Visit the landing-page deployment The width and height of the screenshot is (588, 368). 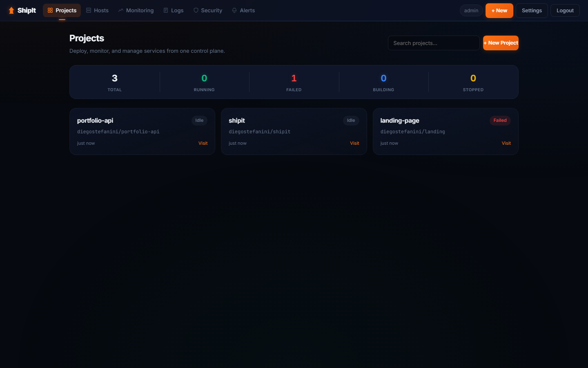(506, 143)
